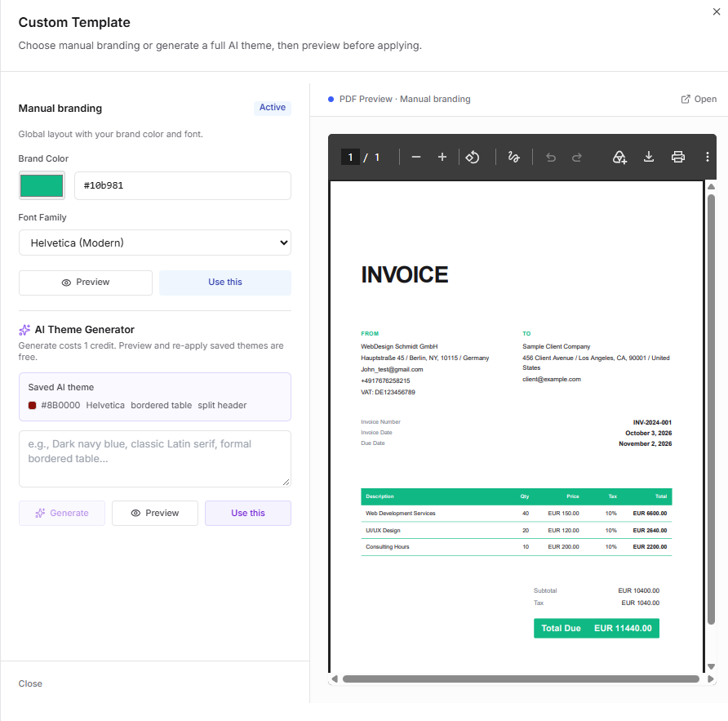The image size is (728, 721).
Task: Zoom in the PDF with plus icon
Action: 442,158
